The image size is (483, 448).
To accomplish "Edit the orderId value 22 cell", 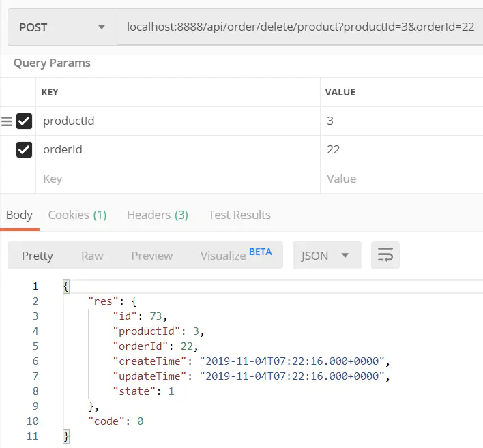I will tap(402, 149).
